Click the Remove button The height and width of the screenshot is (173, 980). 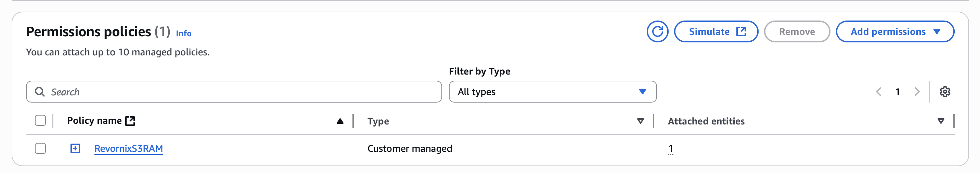coord(797,31)
